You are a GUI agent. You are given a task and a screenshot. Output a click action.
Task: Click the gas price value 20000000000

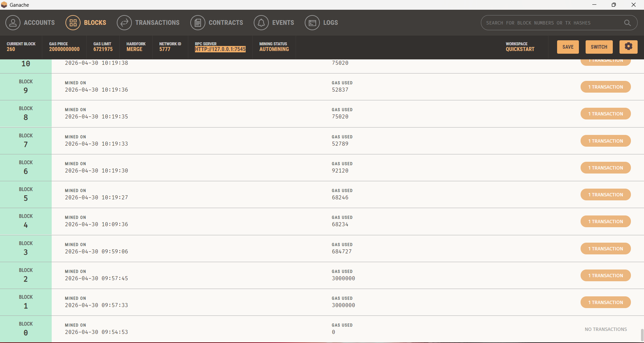click(x=64, y=49)
